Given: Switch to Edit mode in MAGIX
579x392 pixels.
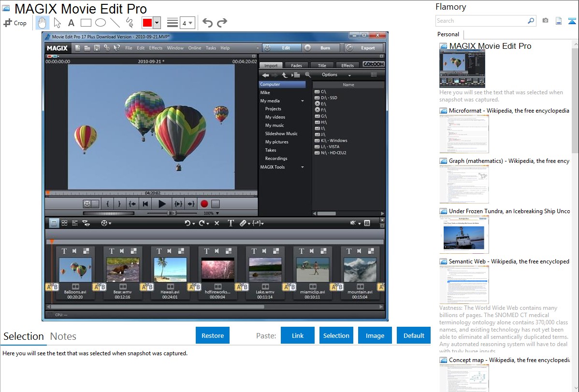Looking at the screenshot, I should pyautogui.click(x=282, y=48).
